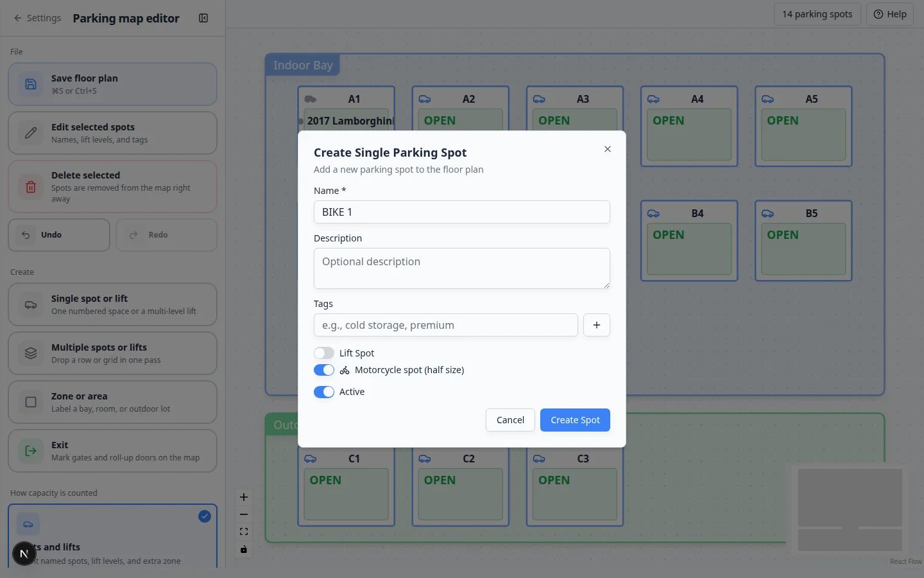Toggle the canvas lock icon
924x578 pixels.
(x=244, y=549)
